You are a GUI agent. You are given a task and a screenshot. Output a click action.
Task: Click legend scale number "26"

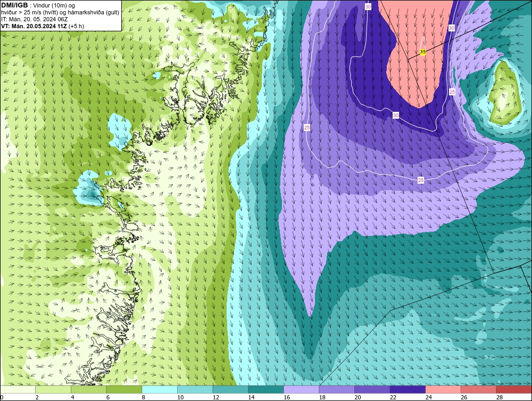pyautogui.click(x=464, y=397)
